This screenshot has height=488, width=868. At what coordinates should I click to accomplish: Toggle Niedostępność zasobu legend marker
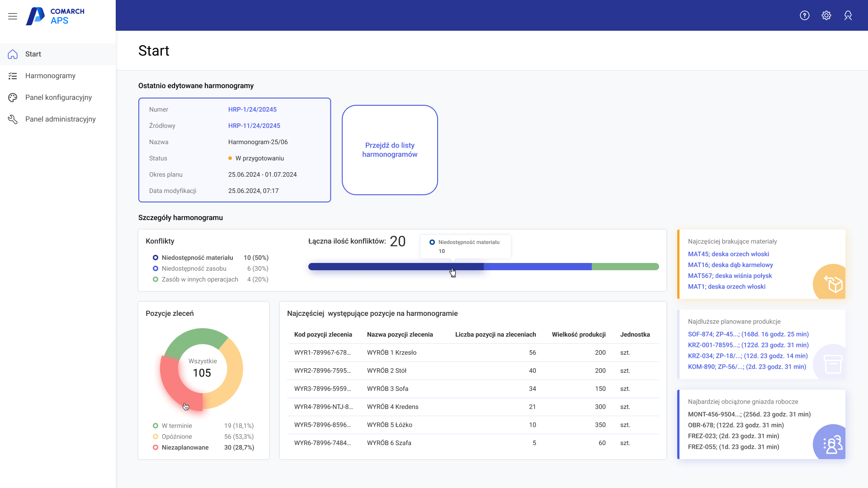tap(156, 268)
